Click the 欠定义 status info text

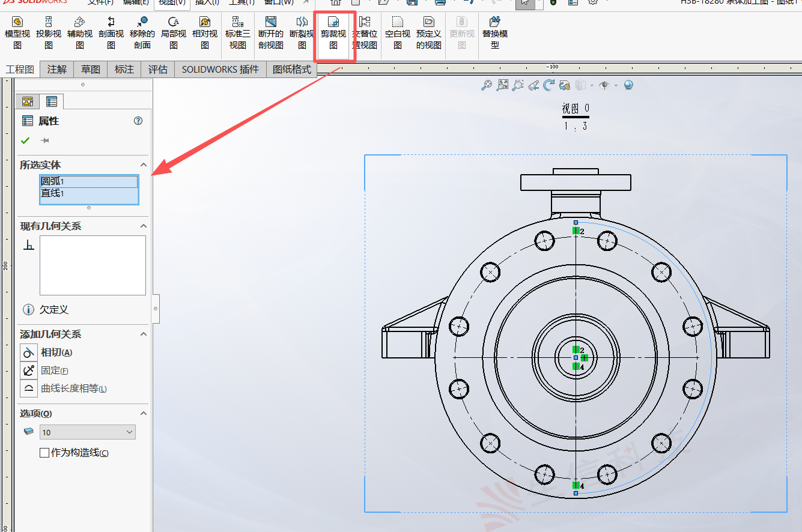click(54, 310)
